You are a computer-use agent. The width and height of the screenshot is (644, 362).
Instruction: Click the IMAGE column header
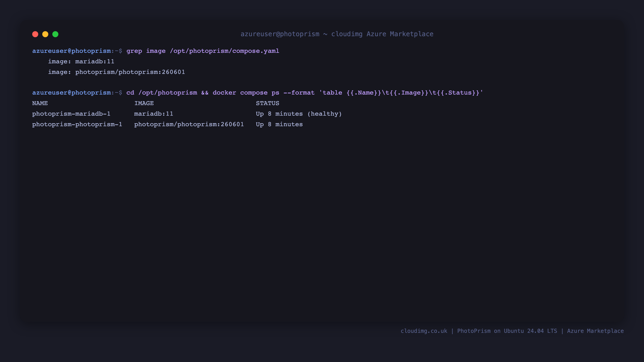pyautogui.click(x=144, y=103)
